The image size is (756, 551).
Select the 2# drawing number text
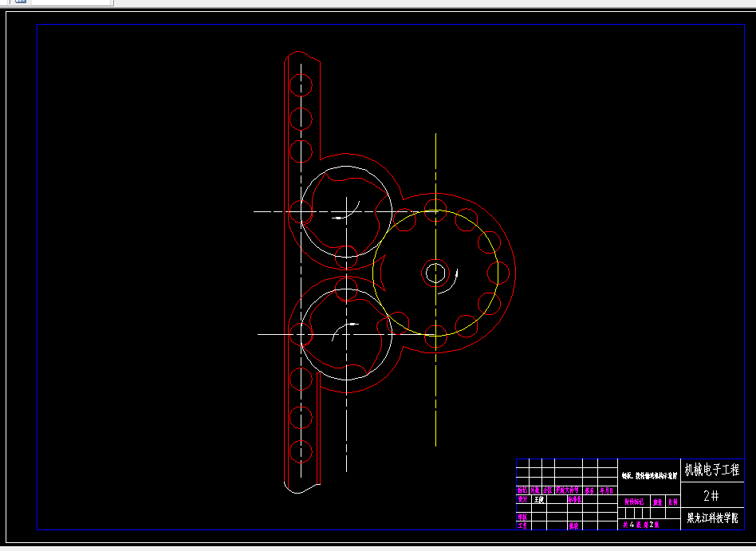(711, 495)
